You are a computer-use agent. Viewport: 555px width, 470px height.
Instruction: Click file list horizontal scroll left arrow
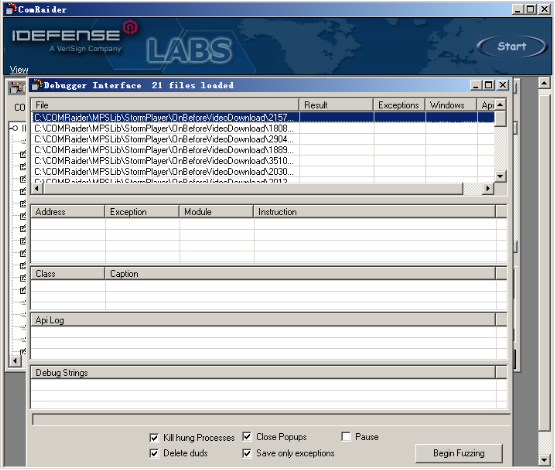pyautogui.click(x=37, y=189)
